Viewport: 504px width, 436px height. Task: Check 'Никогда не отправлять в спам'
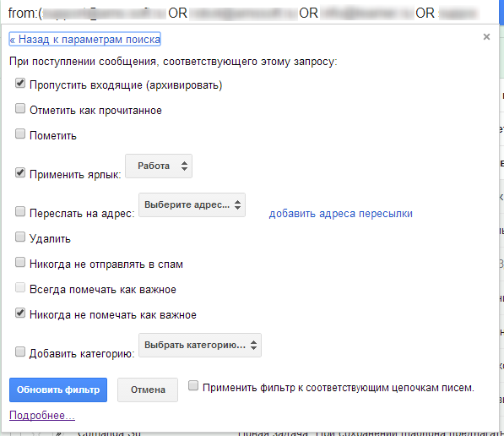20,263
